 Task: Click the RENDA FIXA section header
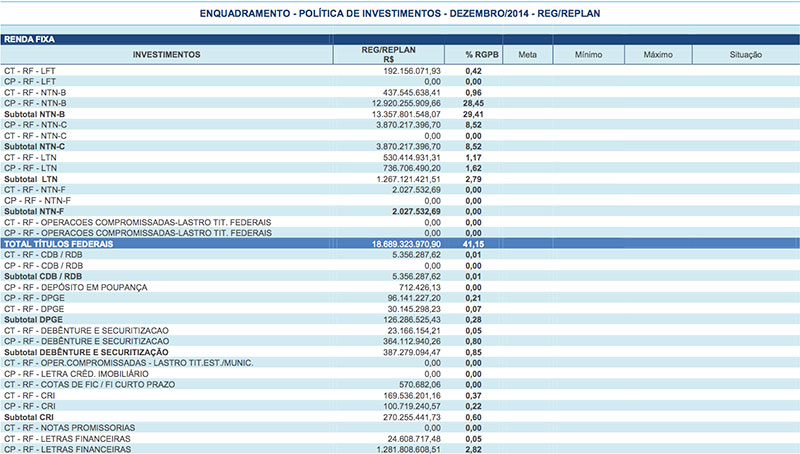tap(29, 39)
